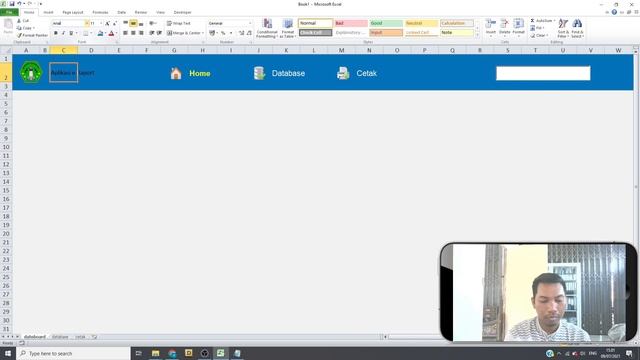This screenshot has width=640, height=360.
Task: Center text horizontally in Alignment group
Action: click(x=133, y=33)
